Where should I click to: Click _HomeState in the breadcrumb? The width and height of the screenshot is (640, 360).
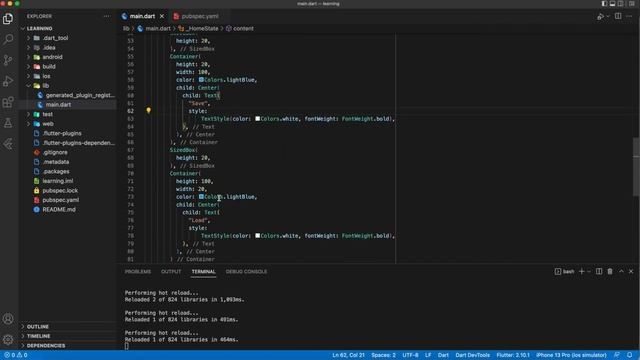tap(202, 29)
